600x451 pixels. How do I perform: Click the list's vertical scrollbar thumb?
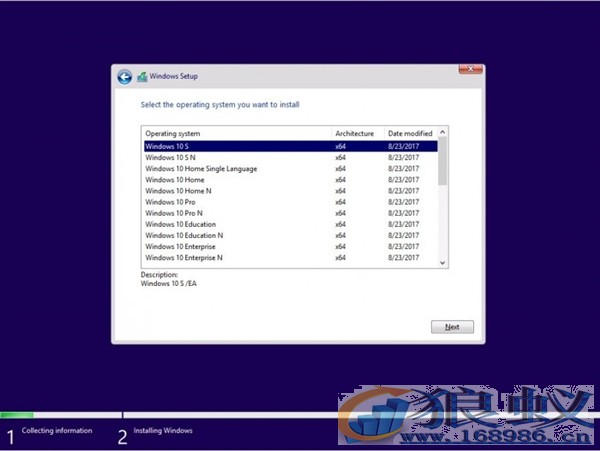[443, 161]
